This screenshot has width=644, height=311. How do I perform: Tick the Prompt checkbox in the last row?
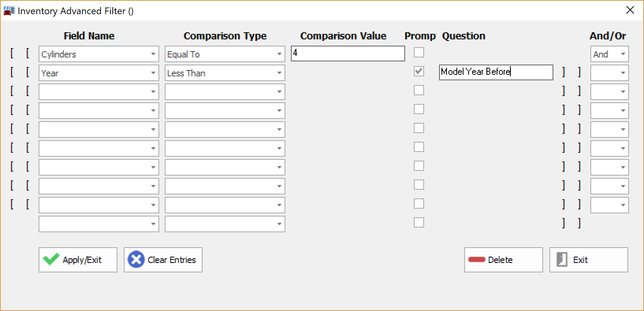[x=419, y=222]
